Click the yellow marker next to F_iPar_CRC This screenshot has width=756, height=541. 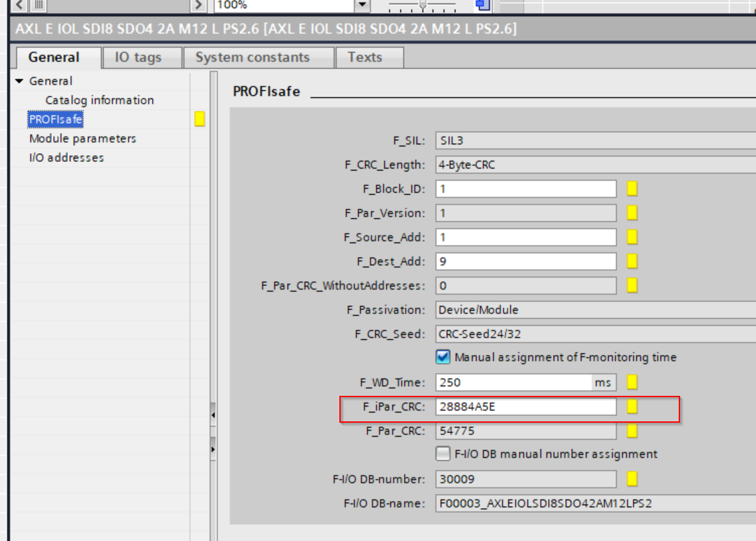(632, 407)
